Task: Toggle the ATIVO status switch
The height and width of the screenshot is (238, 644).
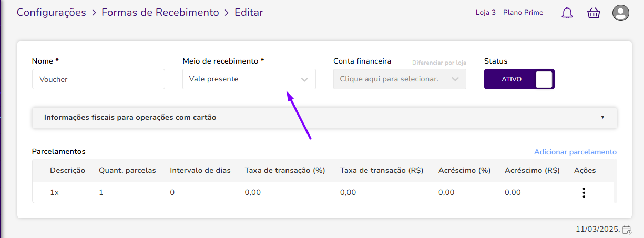Action: coord(519,79)
